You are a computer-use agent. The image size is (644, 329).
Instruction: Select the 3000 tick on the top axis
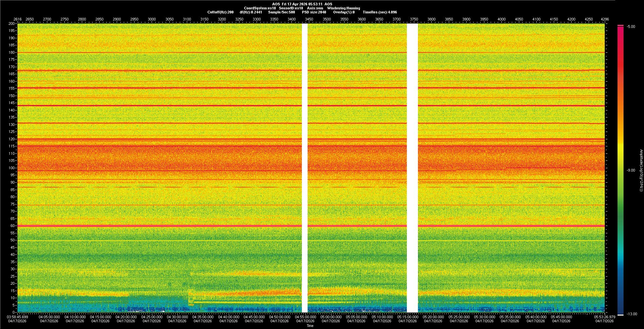[x=152, y=19]
